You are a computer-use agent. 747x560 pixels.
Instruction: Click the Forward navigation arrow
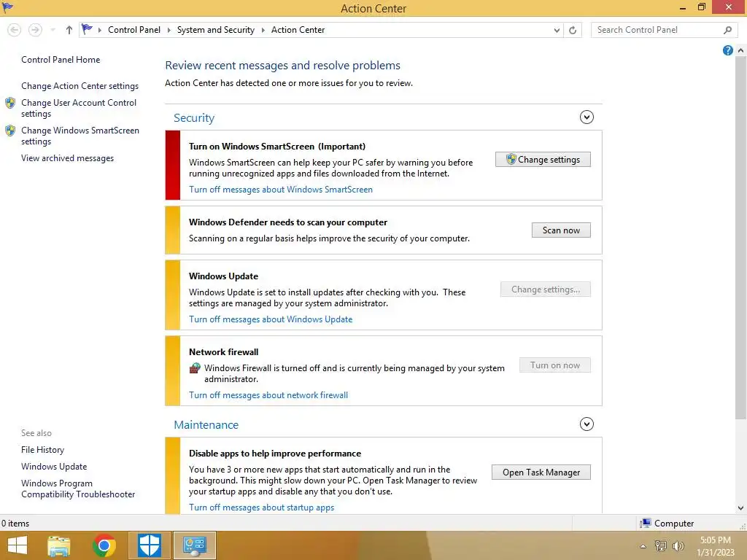coord(35,30)
